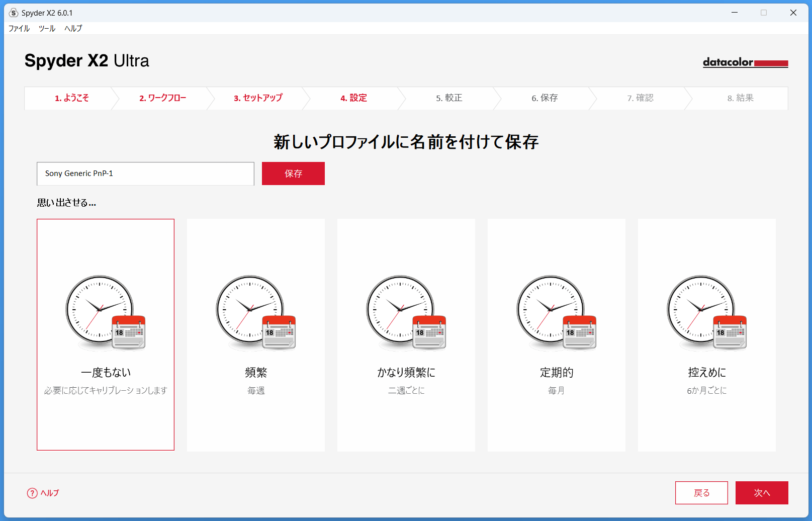
Task: Select the 頻繁 weekly reminder option label
Action: [x=256, y=373]
